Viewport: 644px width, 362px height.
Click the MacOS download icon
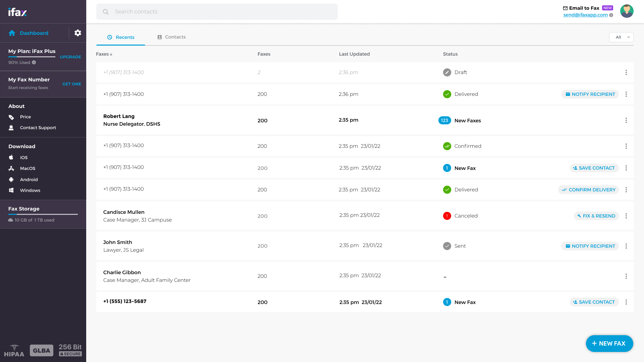pos(11,168)
